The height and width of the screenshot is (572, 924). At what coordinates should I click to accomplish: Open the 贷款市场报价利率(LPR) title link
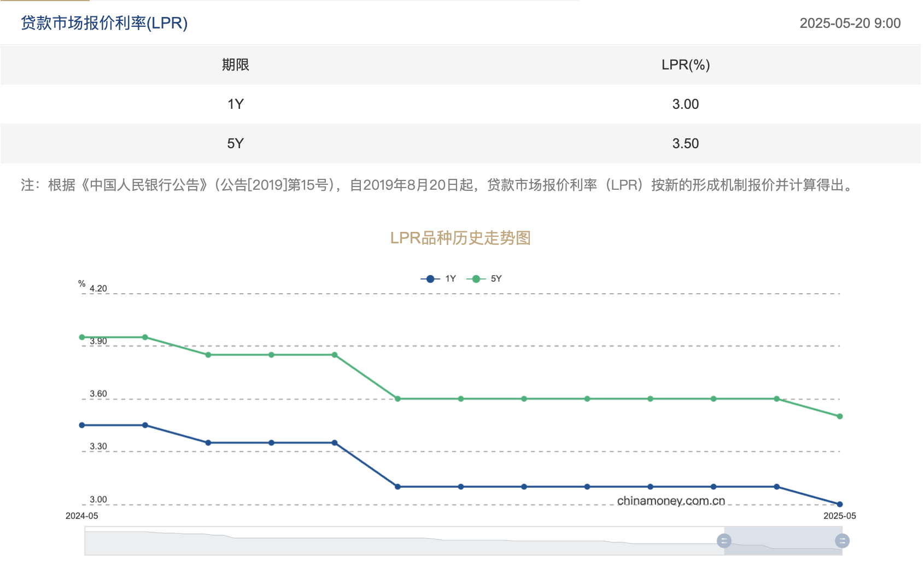point(104,23)
